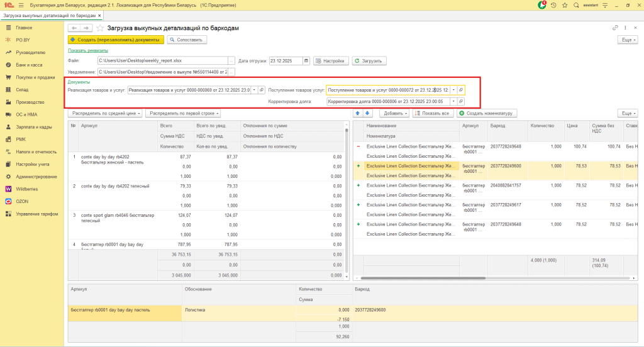The image size is (644, 347).
Task: Open the Банк и касса sidebar section
Action: 29,65
